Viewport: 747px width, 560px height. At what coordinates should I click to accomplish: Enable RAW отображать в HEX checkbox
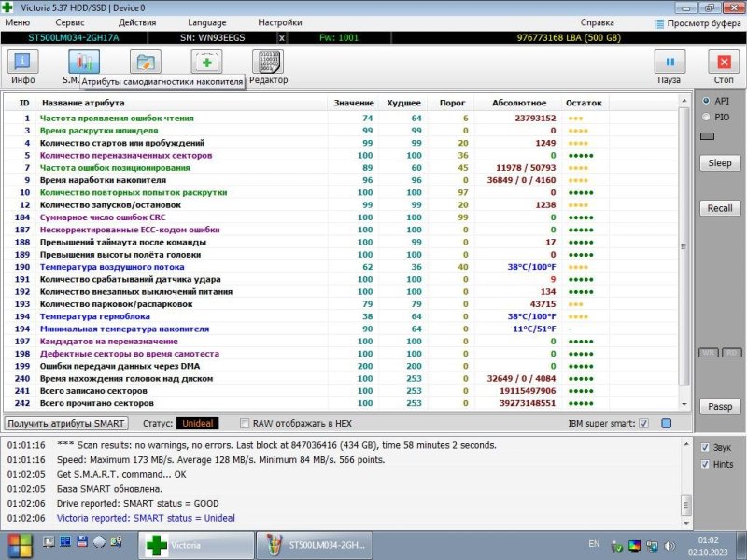click(x=246, y=424)
